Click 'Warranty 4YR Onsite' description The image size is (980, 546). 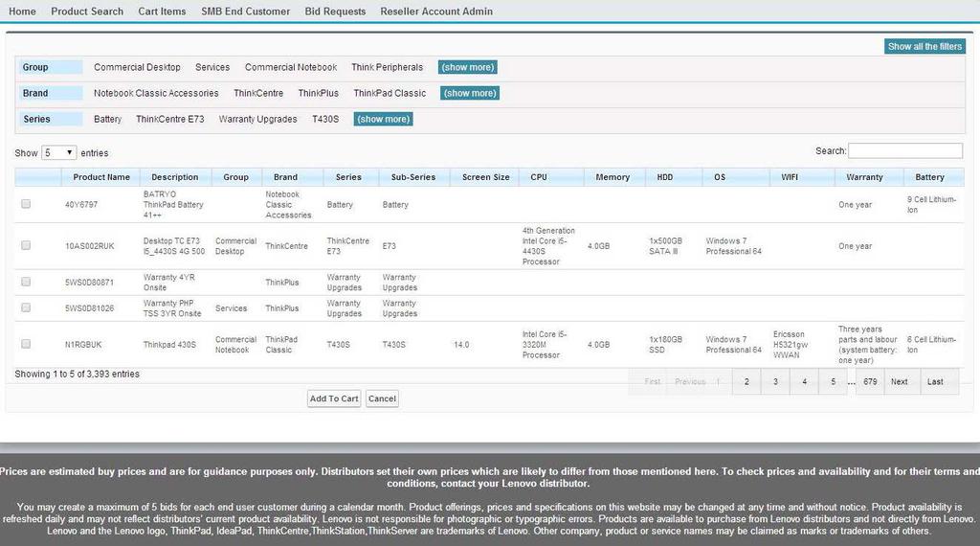168,282
